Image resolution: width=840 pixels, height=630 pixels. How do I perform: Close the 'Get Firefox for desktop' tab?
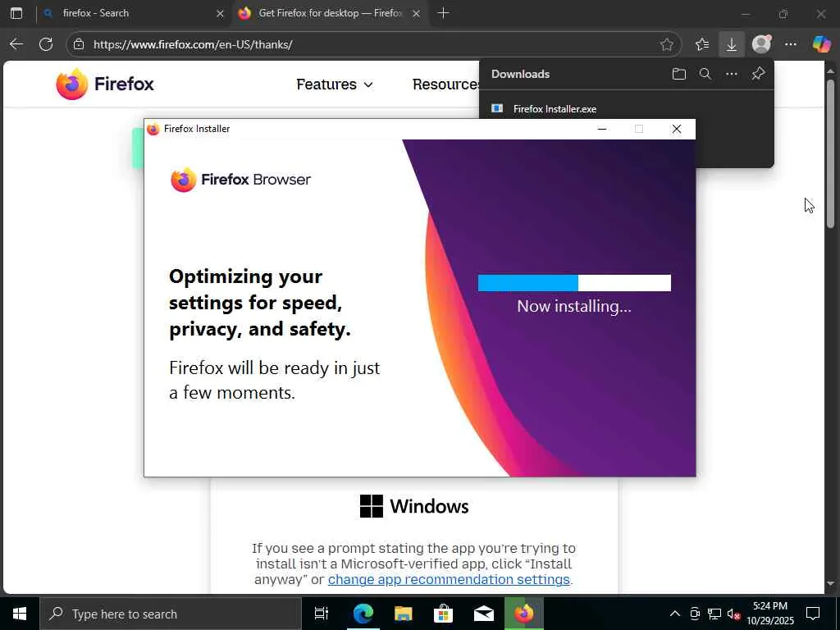[x=416, y=13]
